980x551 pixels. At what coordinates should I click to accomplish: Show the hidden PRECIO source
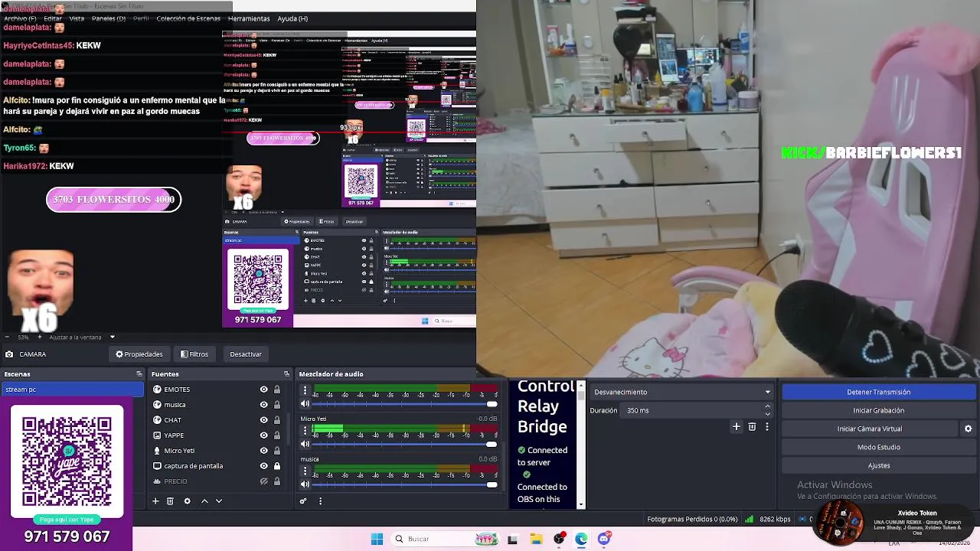[x=263, y=481]
